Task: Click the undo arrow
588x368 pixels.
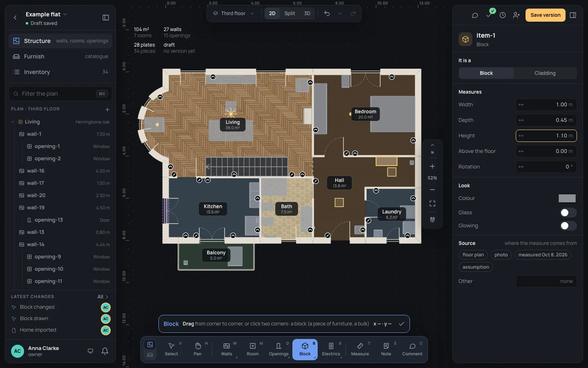Action: 327,13
